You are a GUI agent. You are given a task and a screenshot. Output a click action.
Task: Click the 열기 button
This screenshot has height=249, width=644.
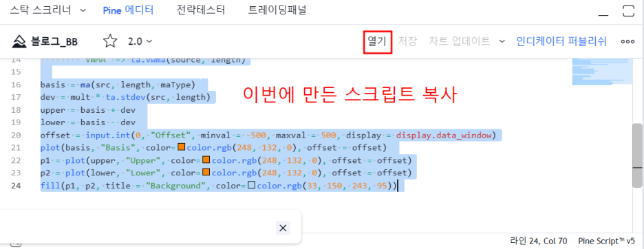(378, 41)
